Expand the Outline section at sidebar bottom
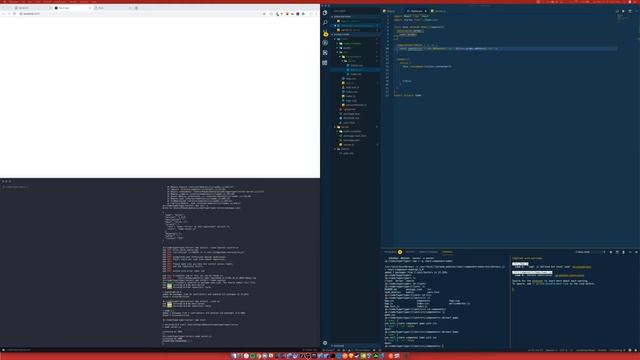 pyautogui.click(x=355, y=346)
